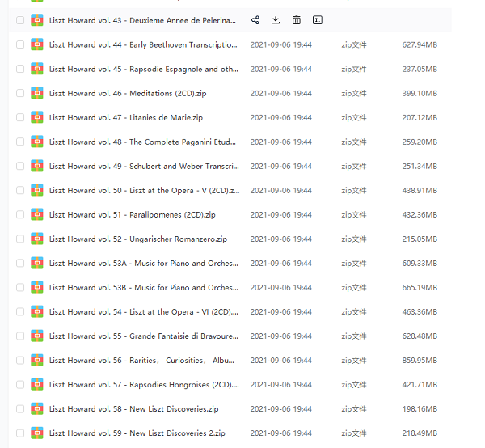Viewport: 485px width, 448px height.
Task: Click the rename icon on vol. 43 row
Action: click(318, 20)
